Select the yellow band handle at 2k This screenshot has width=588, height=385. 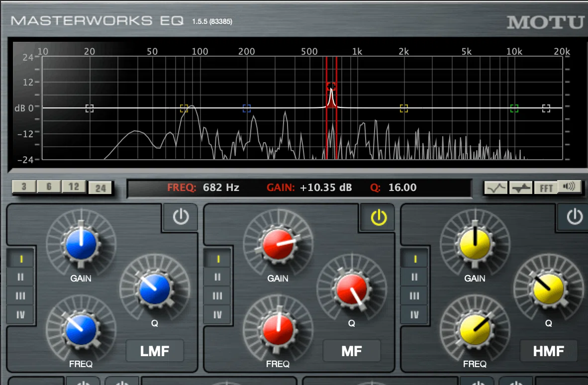point(403,108)
